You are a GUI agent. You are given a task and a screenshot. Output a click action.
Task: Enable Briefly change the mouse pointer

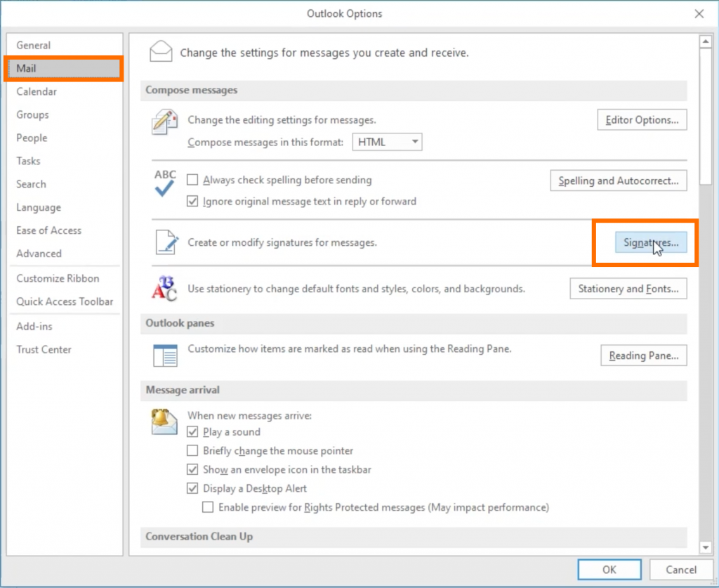(192, 451)
